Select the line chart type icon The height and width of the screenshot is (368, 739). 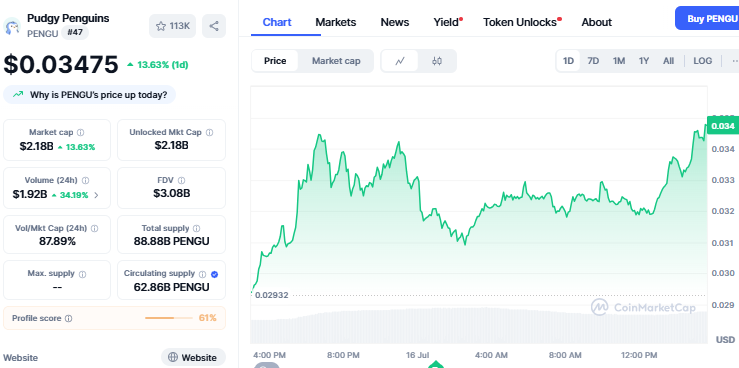pyautogui.click(x=400, y=61)
